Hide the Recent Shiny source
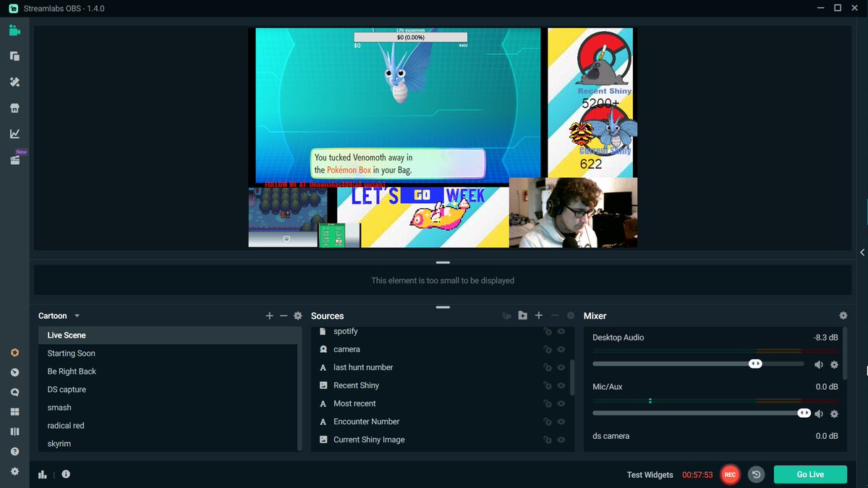868x488 pixels. coord(561,385)
